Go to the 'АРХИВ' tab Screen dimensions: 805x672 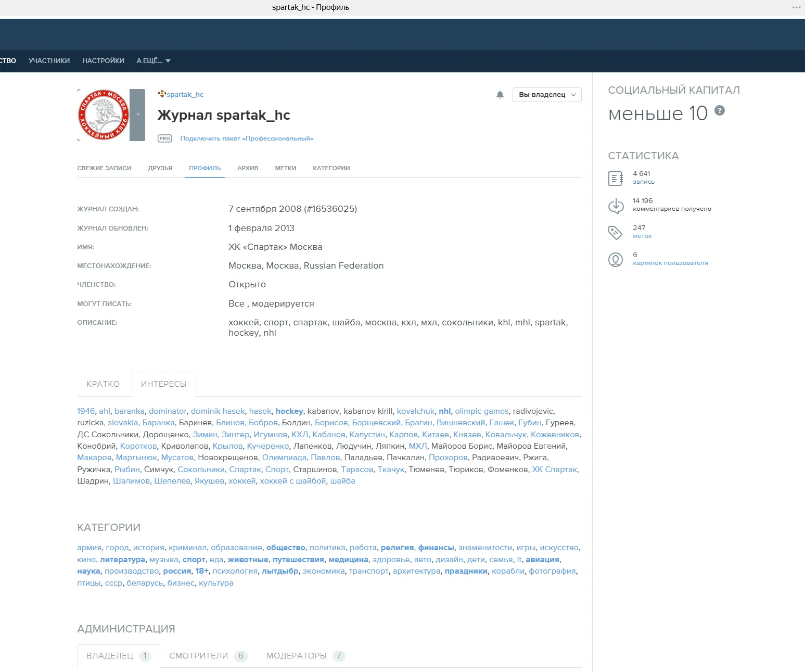[248, 168]
